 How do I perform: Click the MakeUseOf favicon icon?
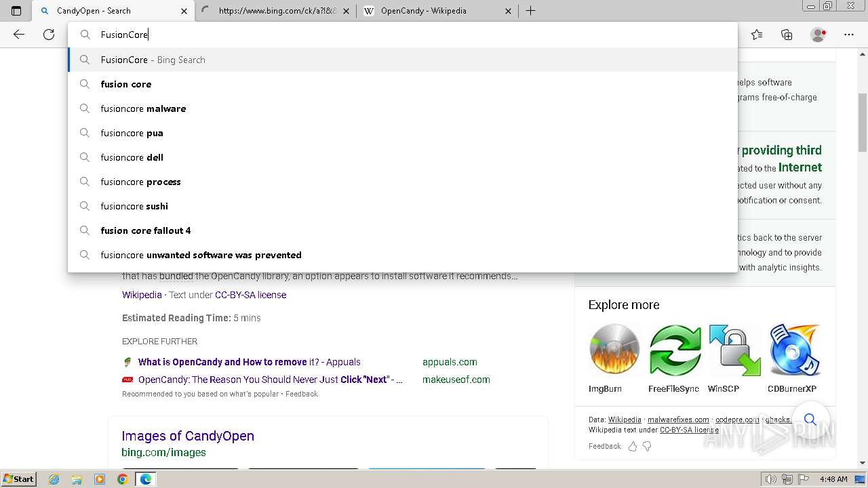tap(127, 380)
